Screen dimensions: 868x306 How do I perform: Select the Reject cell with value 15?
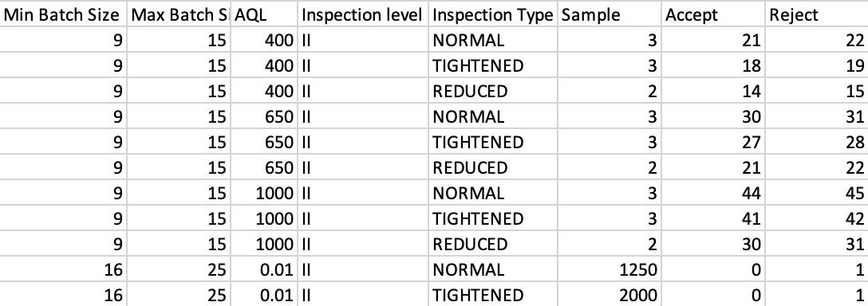(817, 91)
